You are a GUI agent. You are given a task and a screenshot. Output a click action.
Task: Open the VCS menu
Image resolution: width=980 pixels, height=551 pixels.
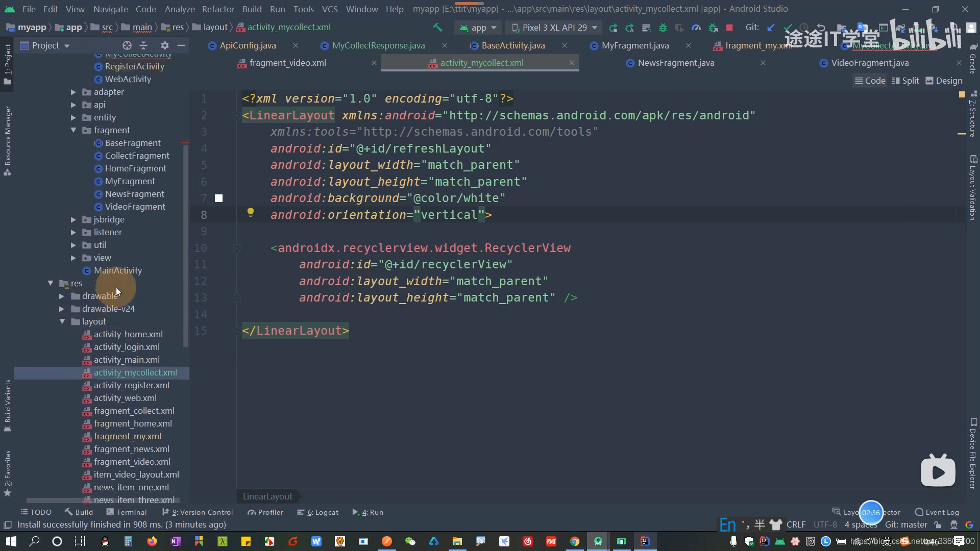[330, 9]
